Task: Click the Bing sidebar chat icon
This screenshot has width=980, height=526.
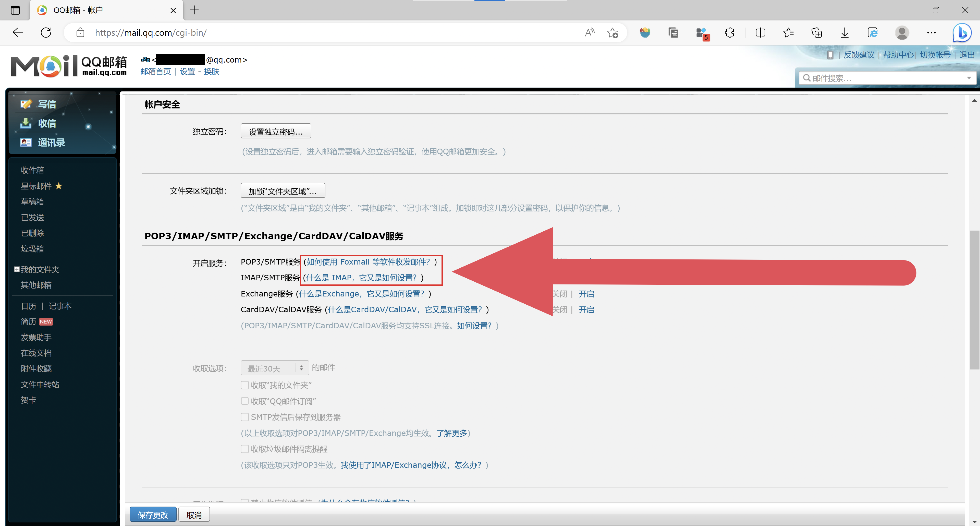Action: pos(962,33)
